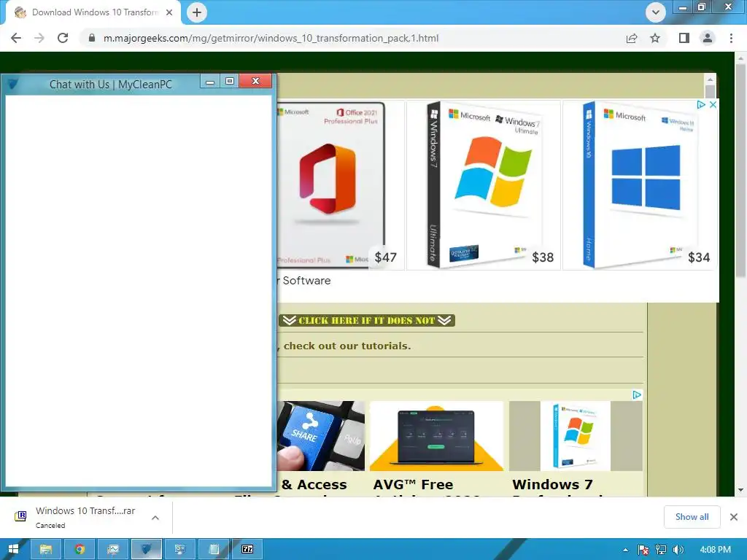Open Action Center flag in tray
Screen dimensions: 747x560
pos(643,550)
